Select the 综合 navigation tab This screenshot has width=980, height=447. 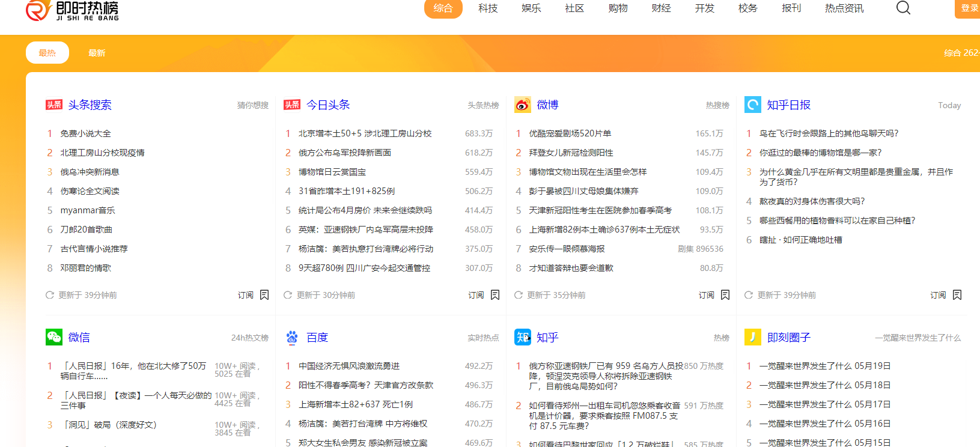coord(443,8)
